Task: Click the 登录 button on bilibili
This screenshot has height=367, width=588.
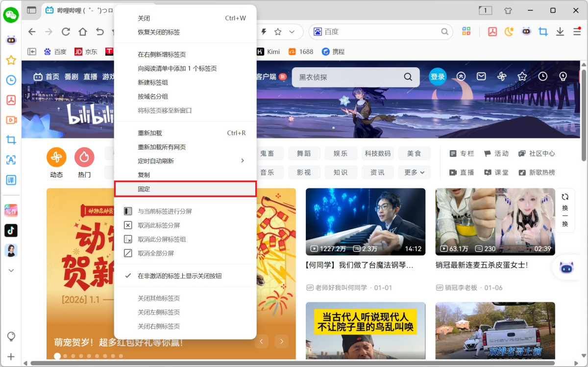Action: coord(437,76)
